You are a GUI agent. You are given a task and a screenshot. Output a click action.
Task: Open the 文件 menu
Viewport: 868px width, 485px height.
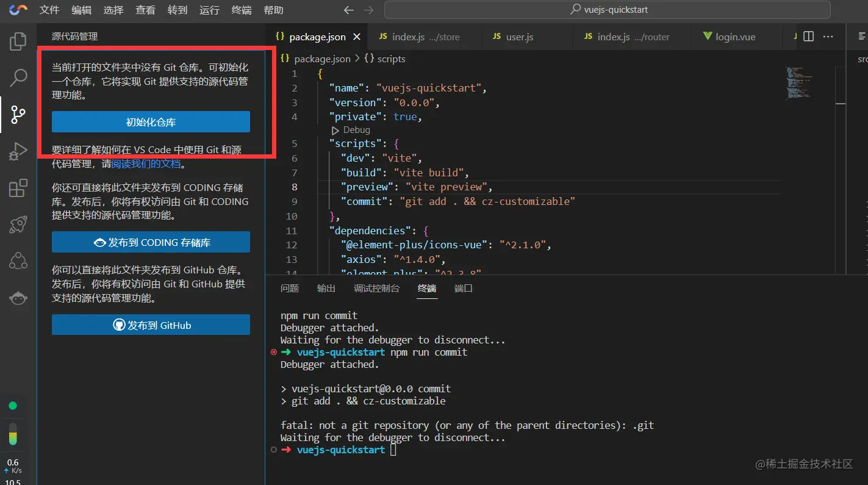pyautogui.click(x=49, y=10)
